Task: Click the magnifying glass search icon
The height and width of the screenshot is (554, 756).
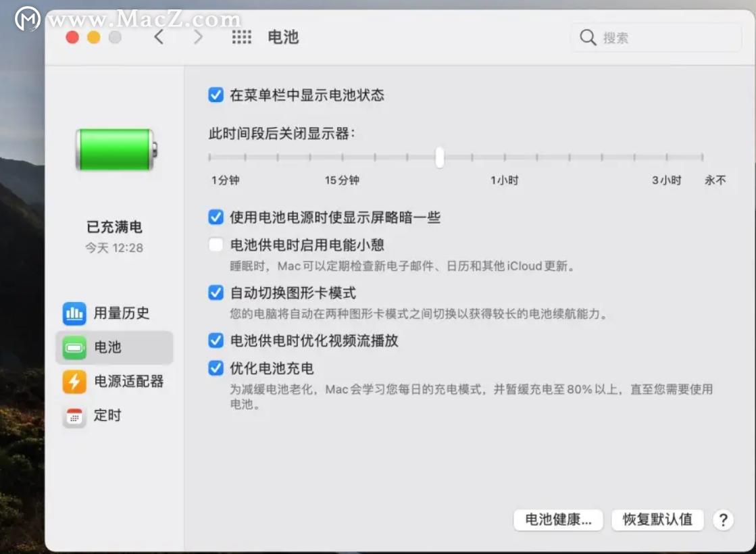Action: point(587,38)
